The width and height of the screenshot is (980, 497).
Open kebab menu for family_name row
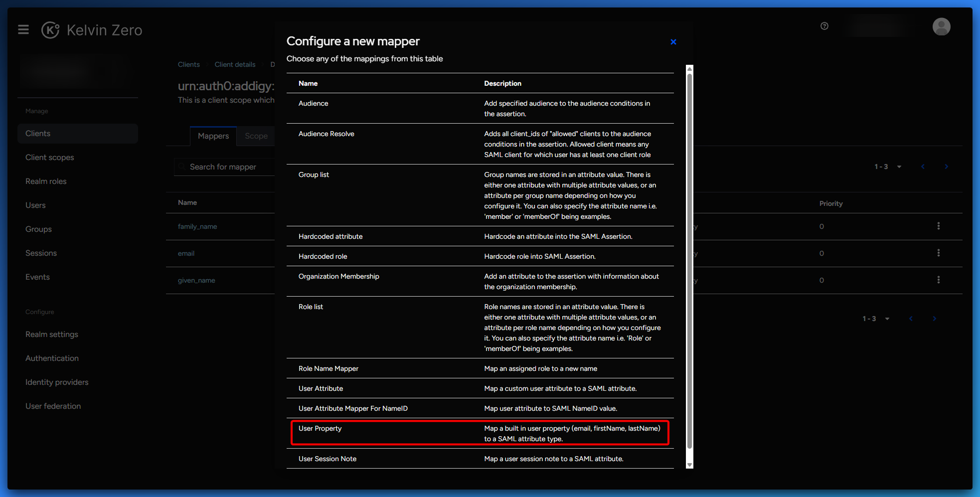(939, 226)
